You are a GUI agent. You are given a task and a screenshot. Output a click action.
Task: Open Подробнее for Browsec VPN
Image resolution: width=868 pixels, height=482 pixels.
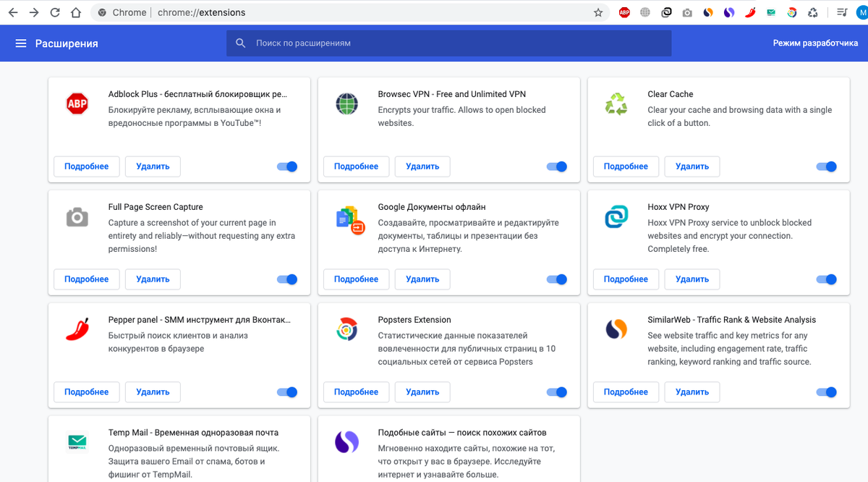[x=357, y=166]
